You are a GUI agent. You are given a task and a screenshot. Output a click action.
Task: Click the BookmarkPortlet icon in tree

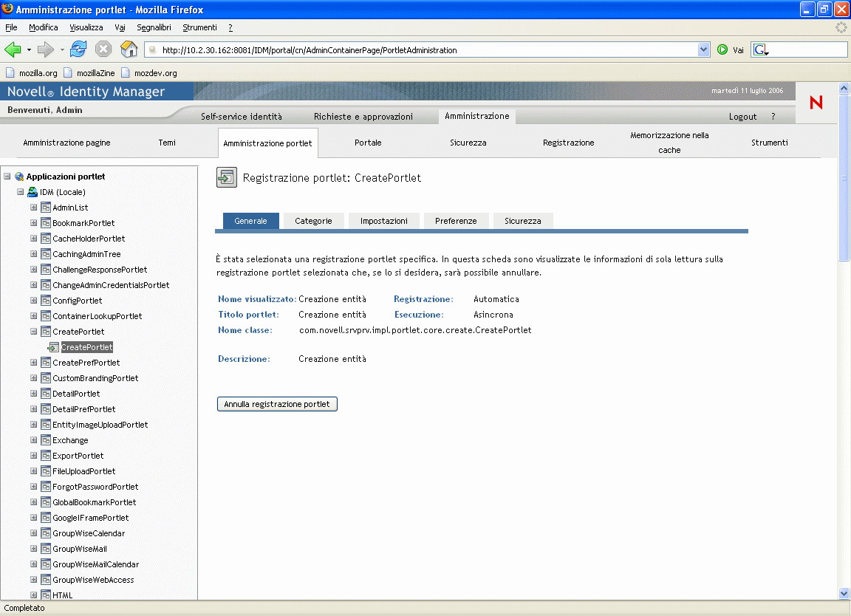coord(46,223)
